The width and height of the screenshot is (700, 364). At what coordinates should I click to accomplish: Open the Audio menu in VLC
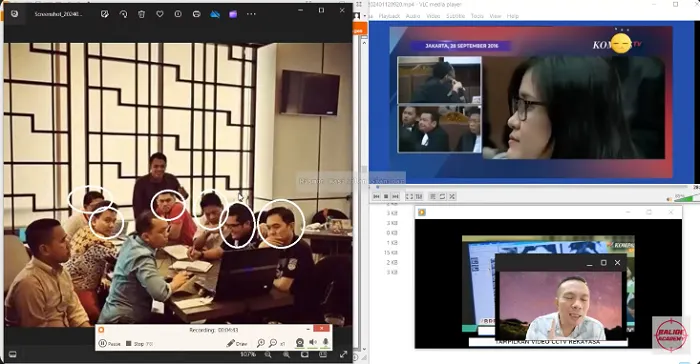(412, 16)
